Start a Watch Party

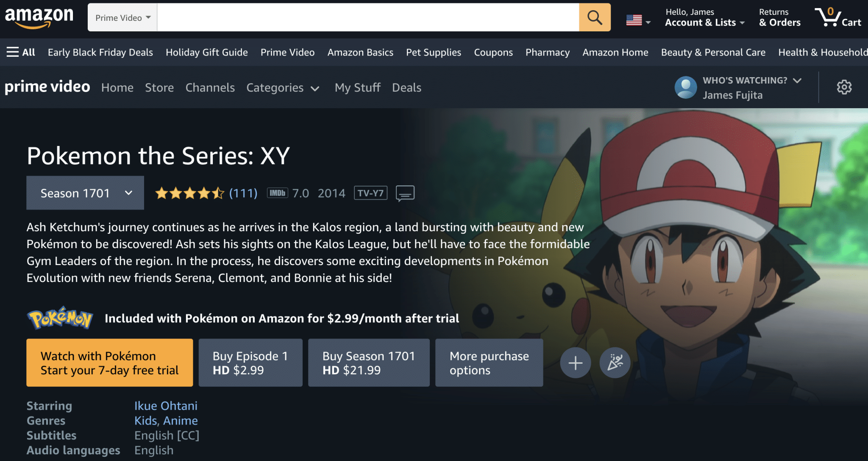click(615, 363)
